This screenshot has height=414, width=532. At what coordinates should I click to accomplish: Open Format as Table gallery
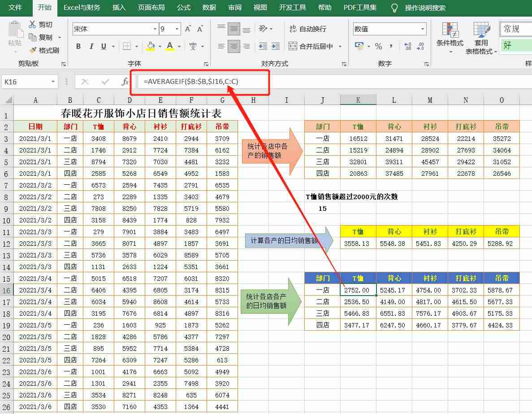click(x=481, y=38)
